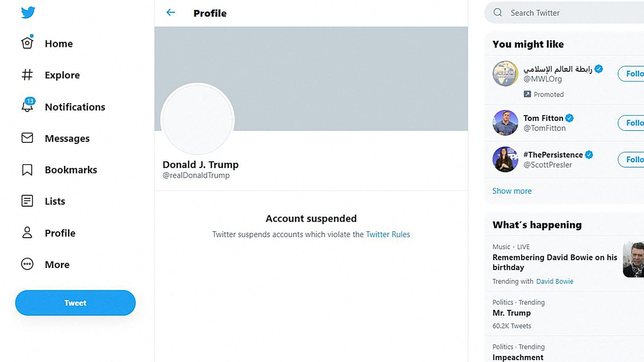Open the Explore hashtag icon

coord(27,75)
